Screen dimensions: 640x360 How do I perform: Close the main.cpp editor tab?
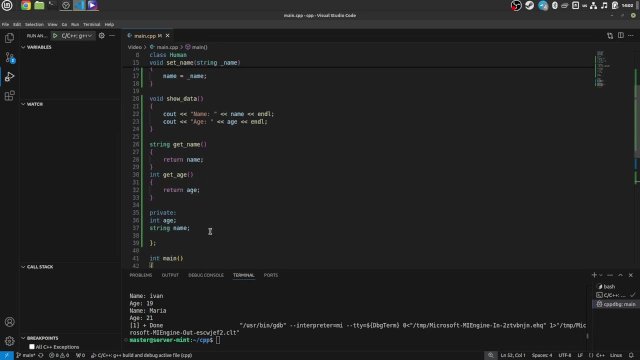pos(167,36)
